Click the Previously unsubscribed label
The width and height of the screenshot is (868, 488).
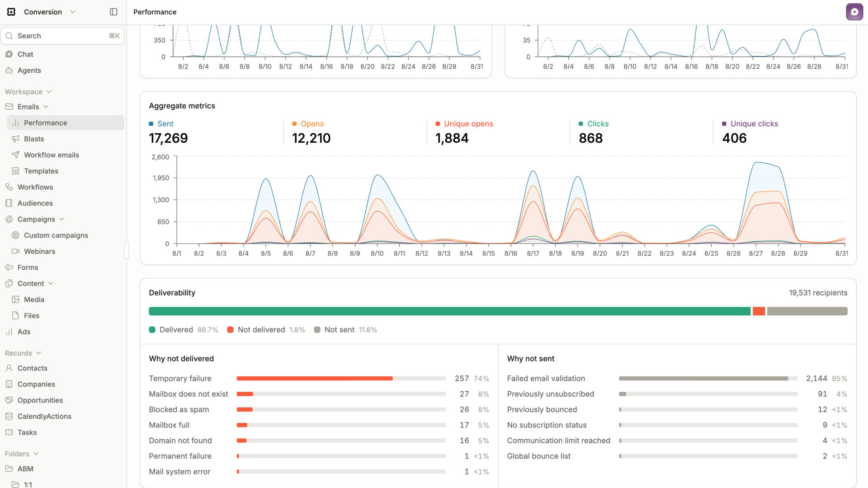(x=550, y=394)
